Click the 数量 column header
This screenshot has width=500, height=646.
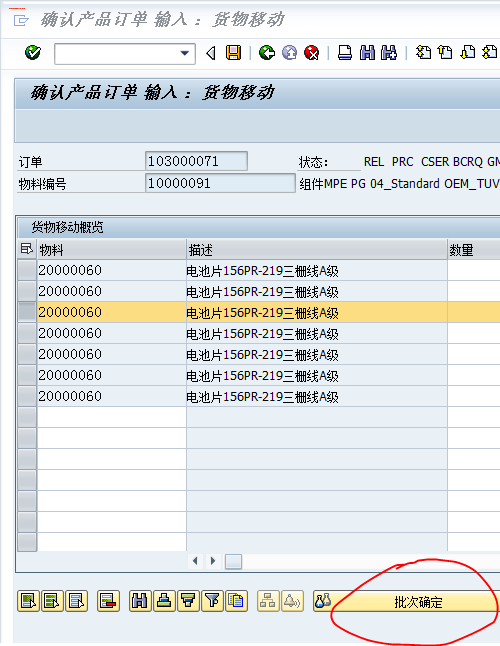[x=474, y=250]
